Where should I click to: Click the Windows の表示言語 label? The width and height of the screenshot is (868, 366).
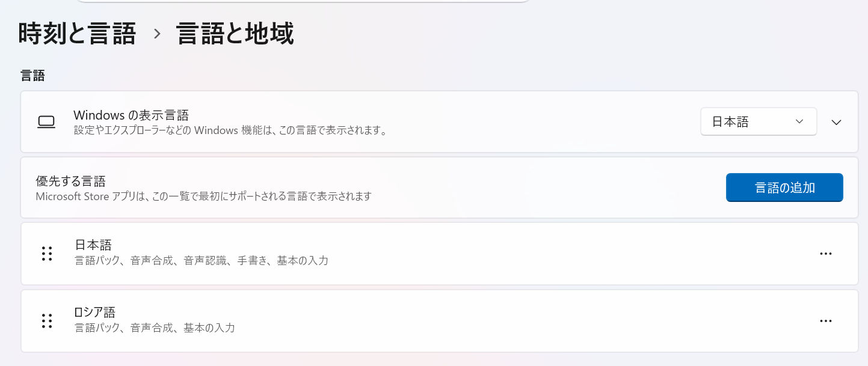coord(131,115)
